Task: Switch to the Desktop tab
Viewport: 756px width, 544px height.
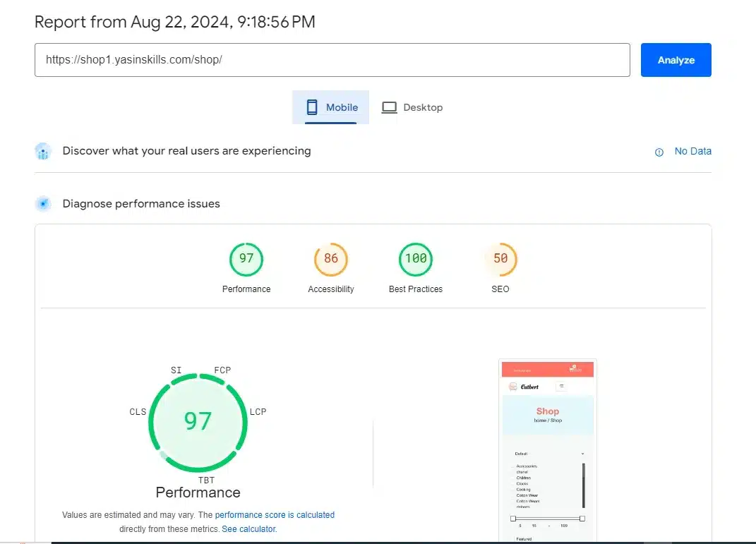Action: pyautogui.click(x=412, y=107)
